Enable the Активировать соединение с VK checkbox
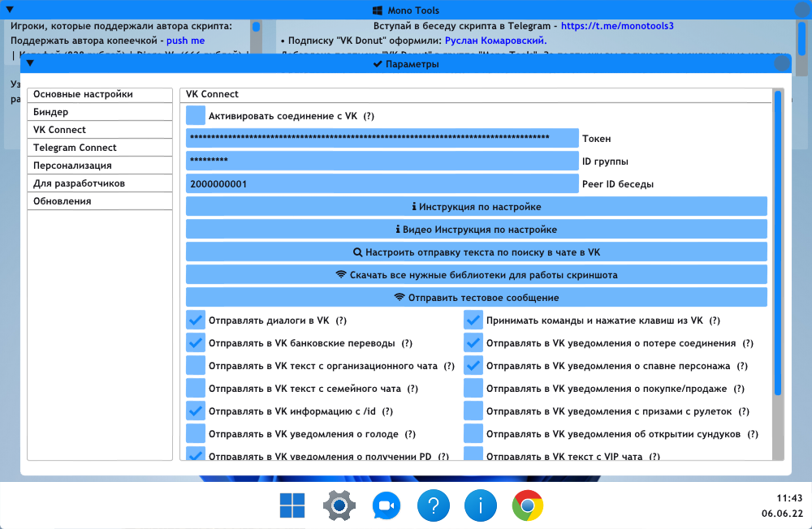Viewport: 812px width, 529px height. (196, 115)
